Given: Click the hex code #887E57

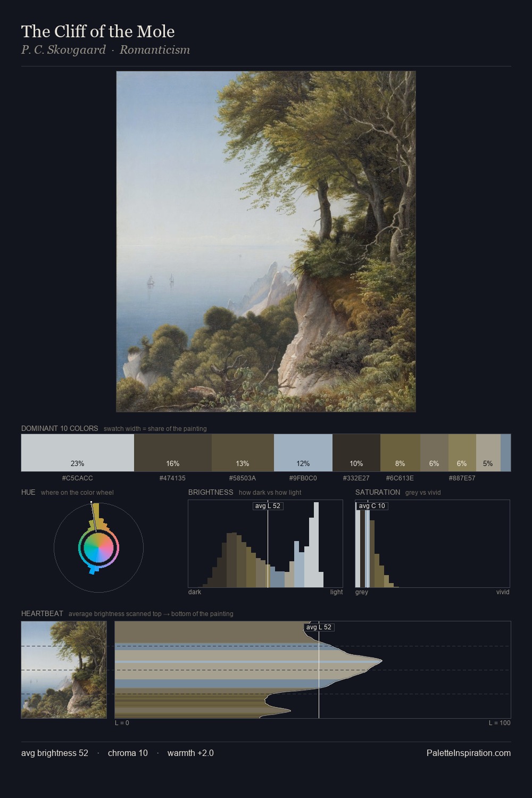Looking at the screenshot, I should pyautogui.click(x=462, y=478).
